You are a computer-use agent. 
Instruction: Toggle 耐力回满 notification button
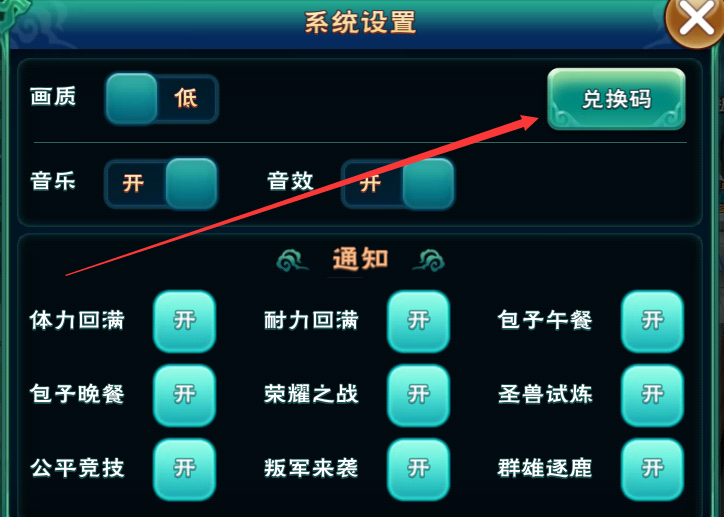click(x=418, y=321)
